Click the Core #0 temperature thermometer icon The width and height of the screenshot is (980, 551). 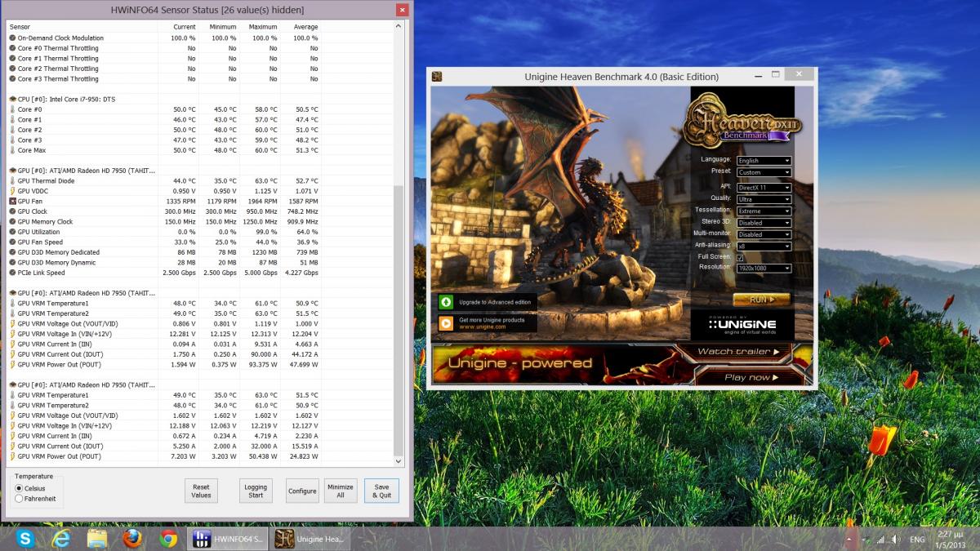[12, 109]
